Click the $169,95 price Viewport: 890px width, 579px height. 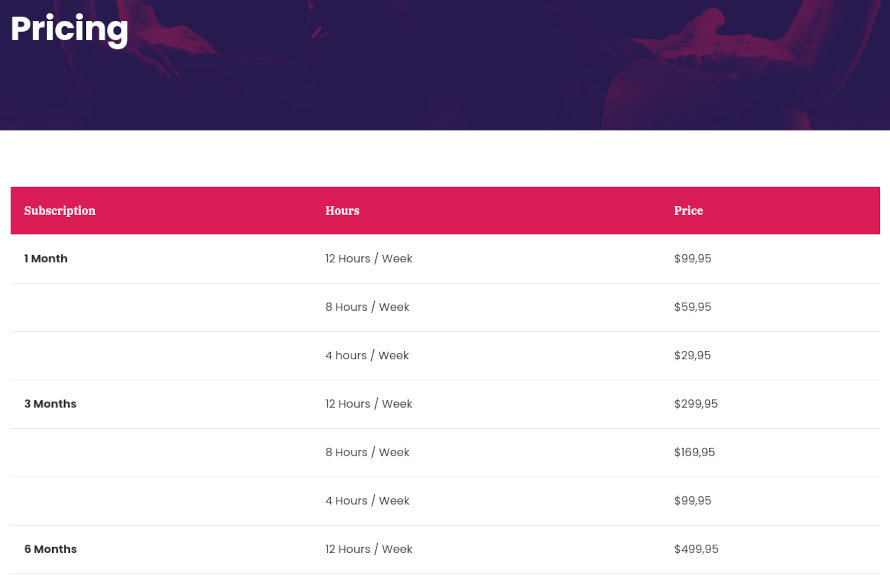695,452
